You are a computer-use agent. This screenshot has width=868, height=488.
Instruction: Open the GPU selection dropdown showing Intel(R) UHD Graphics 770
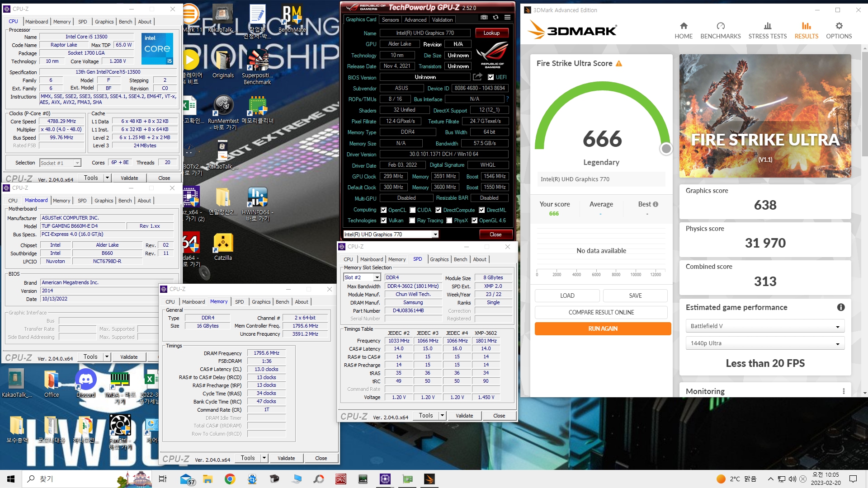(x=391, y=235)
